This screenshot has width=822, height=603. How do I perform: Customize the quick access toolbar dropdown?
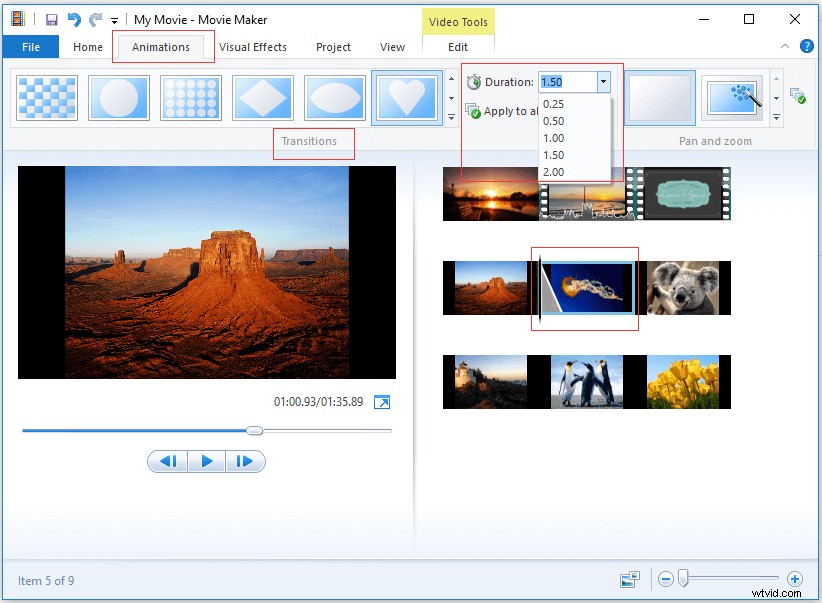[114, 20]
